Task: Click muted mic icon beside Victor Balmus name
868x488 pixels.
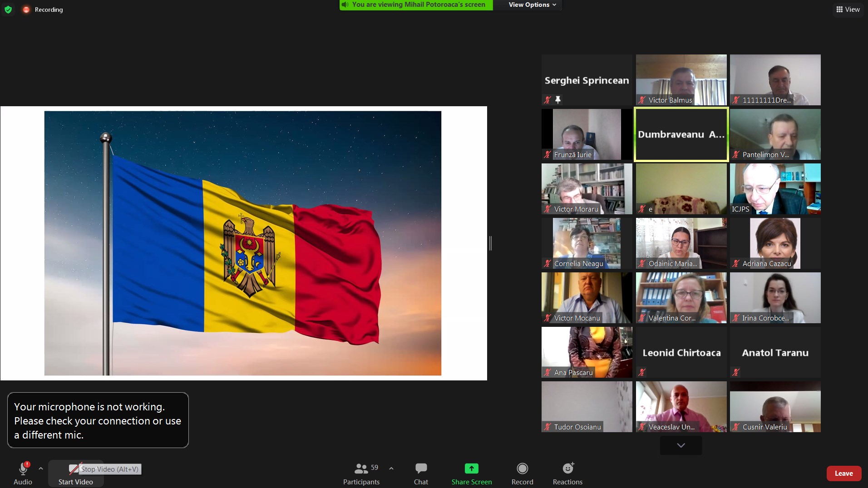Action: 642,100
